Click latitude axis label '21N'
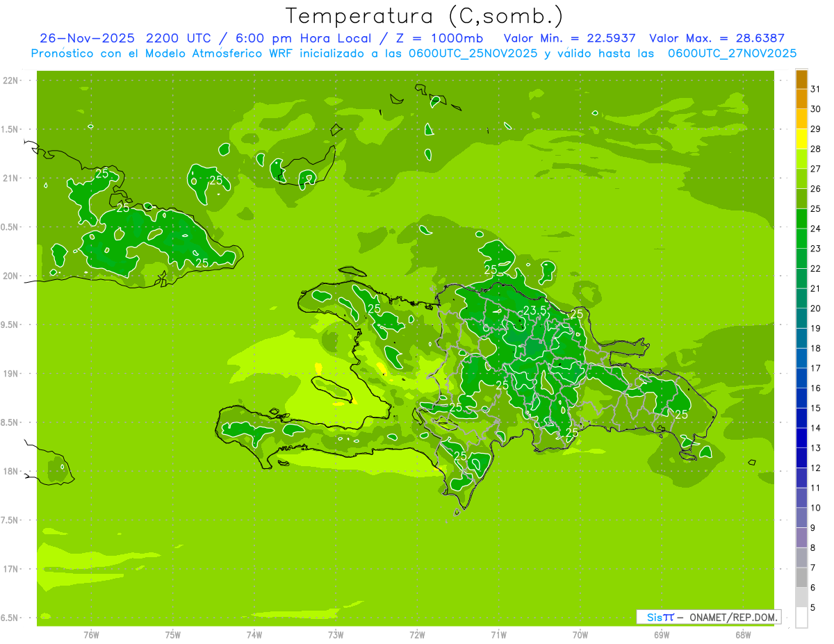The height and width of the screenshot is (644, 834). tap(10, 179)
